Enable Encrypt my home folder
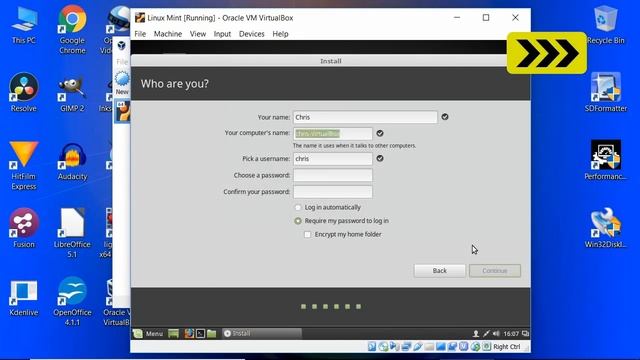The image size is (640, 360). 308,234
